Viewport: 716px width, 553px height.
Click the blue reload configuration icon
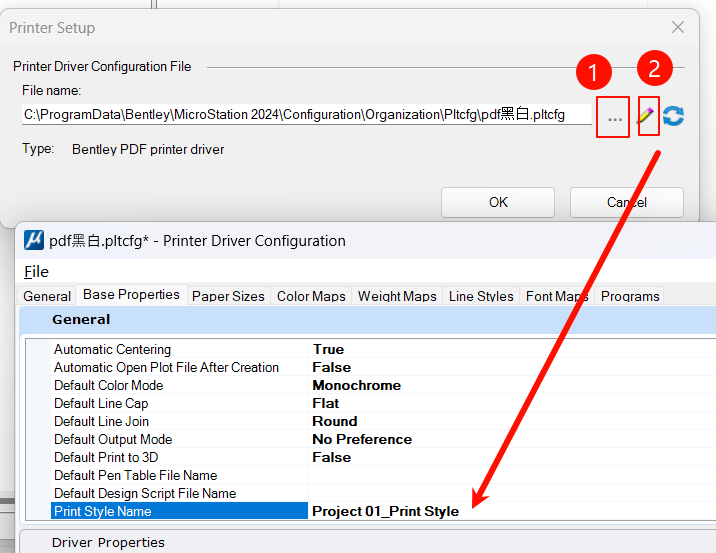pos(674,116)
